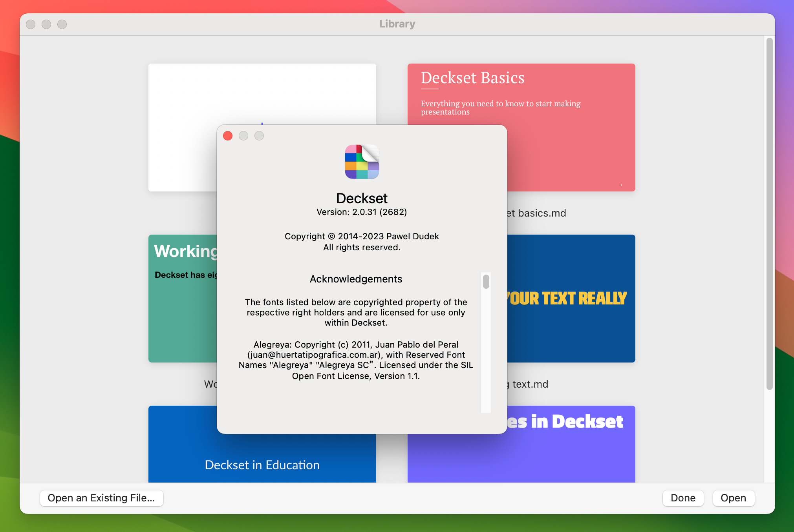
Task: Click the g text.md filename label
Action: pyautogui.click(x=522, y=385)
